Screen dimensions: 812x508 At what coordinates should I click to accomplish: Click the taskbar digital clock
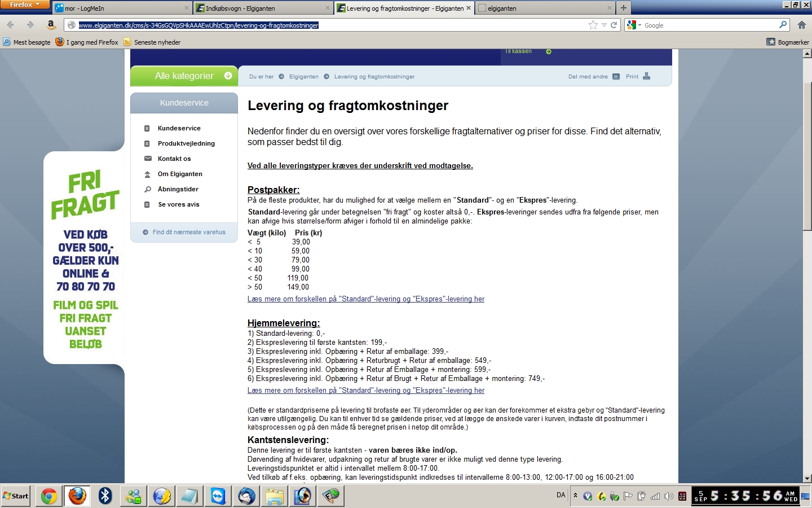click(x=747, y=496)
